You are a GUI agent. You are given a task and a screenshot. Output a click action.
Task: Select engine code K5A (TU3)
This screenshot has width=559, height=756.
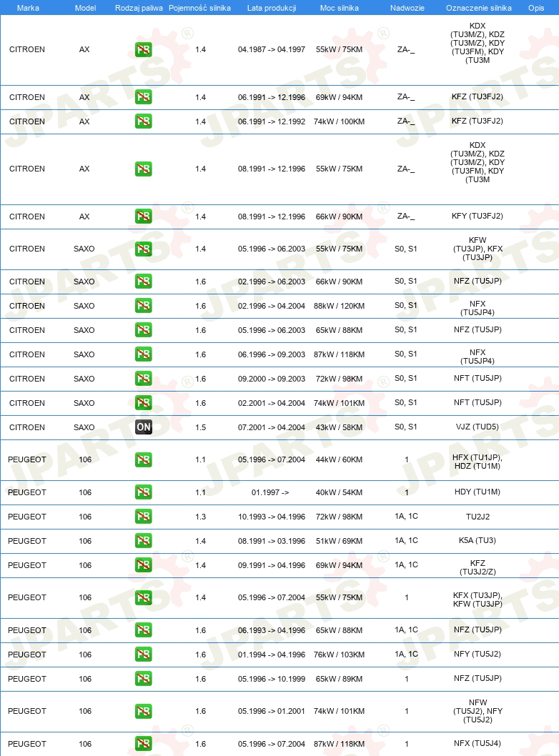[478, 540]
